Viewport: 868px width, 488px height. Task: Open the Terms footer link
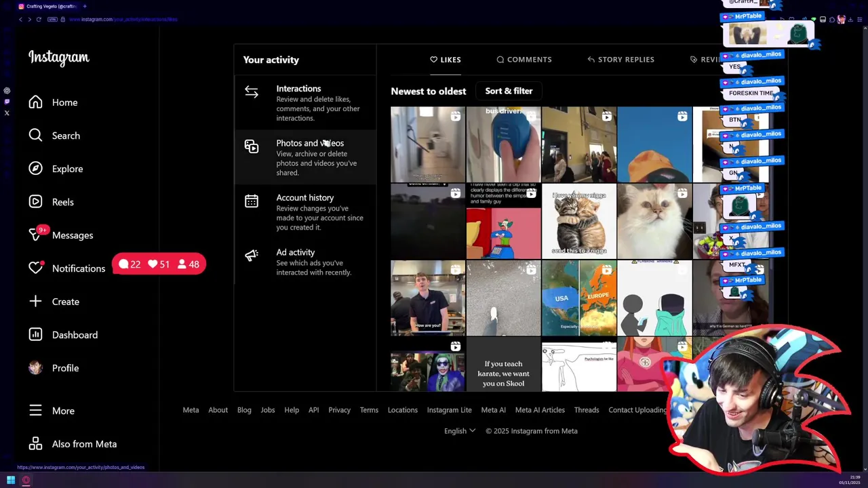point(369,410)
